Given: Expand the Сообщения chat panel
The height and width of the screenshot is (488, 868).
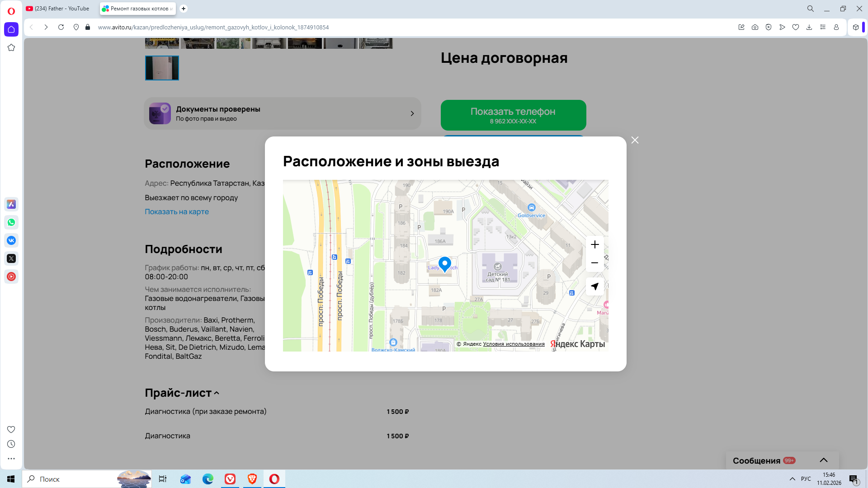Looking at the screenshot, I should (x=823, y=460).
